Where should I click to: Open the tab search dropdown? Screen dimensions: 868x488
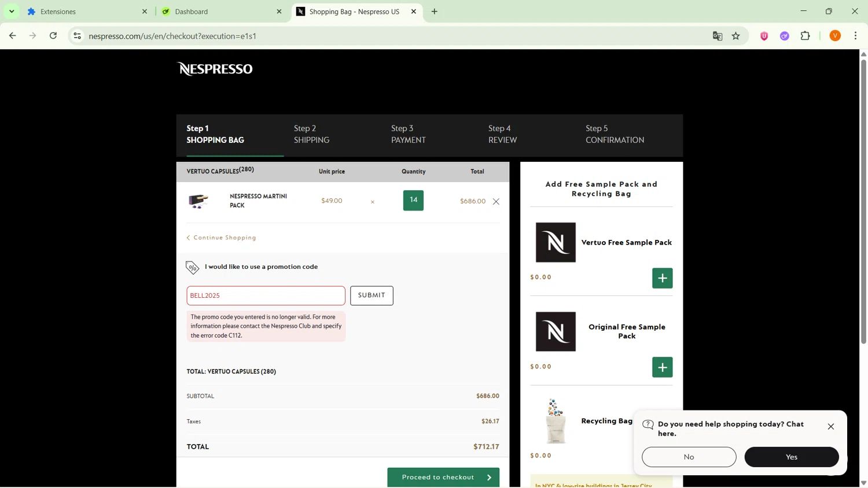[12, 12]
